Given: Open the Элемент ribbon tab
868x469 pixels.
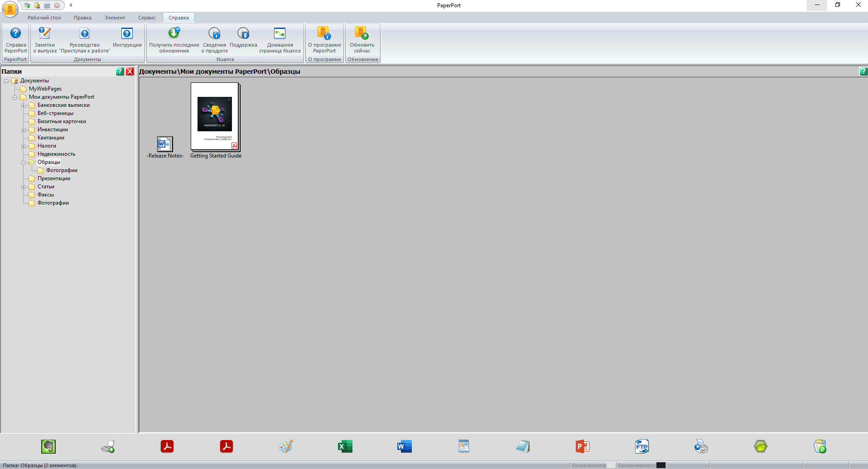Looking at the screenshot, I should coord(115,18).
